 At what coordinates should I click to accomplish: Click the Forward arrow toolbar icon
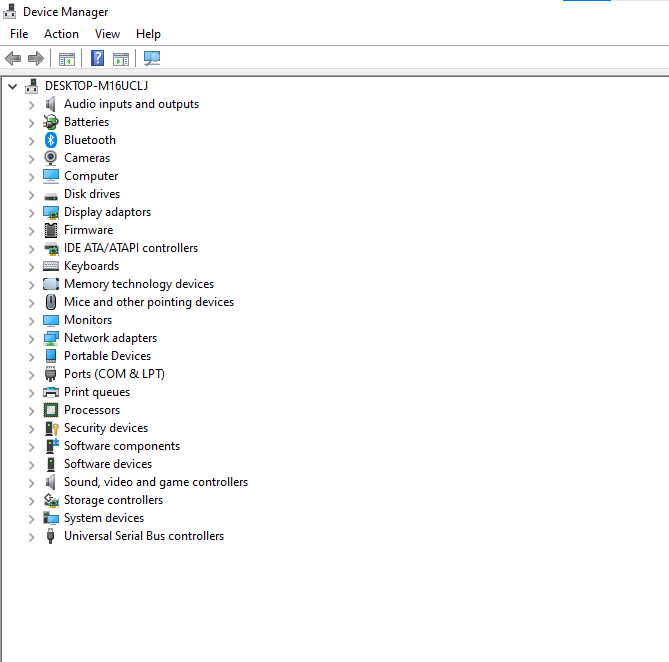click(x=36, y=59)
